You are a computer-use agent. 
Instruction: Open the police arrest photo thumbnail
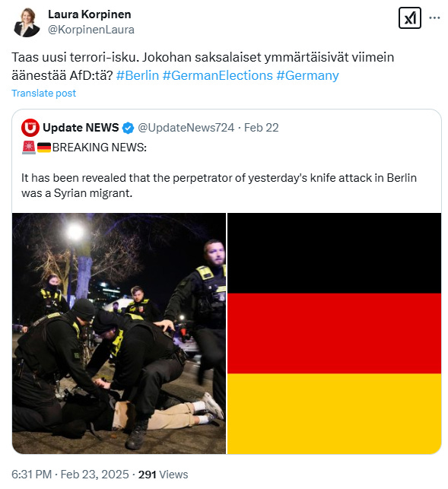[119, 333]
